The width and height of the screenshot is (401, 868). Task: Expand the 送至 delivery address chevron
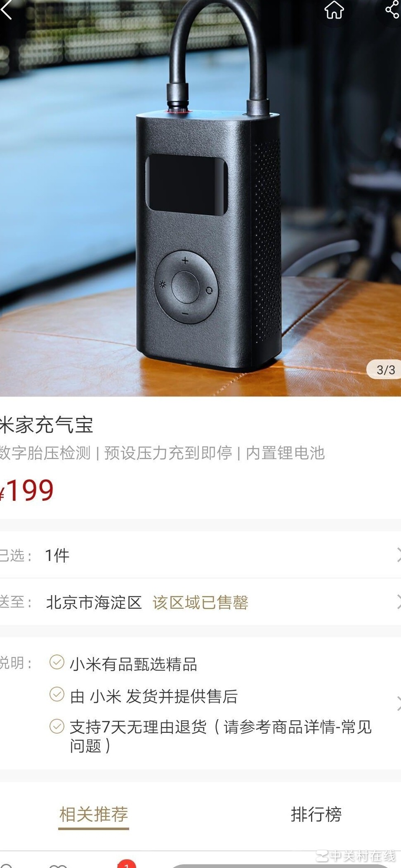(x=398, y=602)
